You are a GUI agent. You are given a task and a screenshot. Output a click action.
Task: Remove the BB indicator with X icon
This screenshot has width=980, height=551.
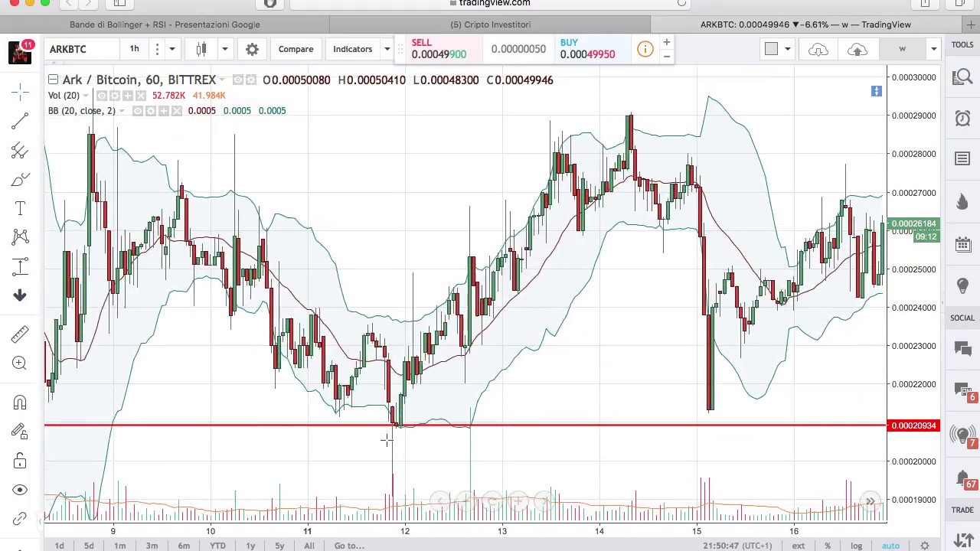tap(177, 111)
